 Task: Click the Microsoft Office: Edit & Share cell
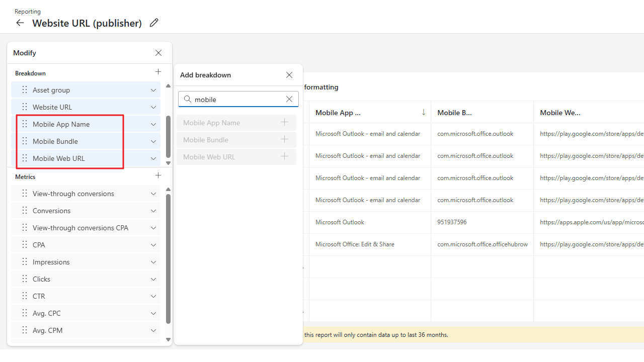pos(370,244)
